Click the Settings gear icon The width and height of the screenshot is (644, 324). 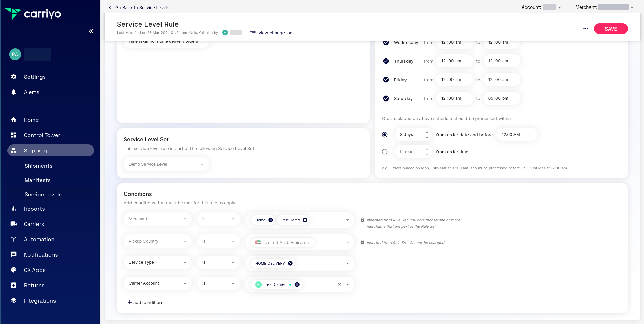pos(14,77)
